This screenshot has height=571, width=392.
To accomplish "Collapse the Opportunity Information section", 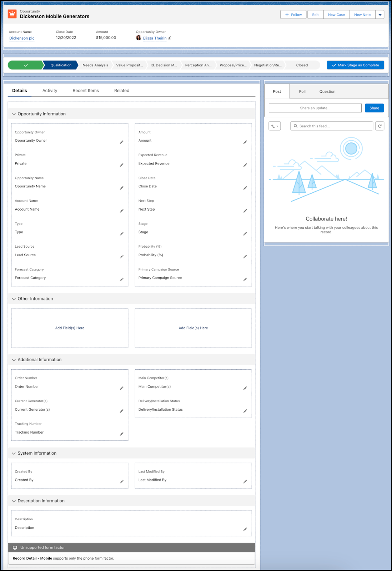I will tap(14, 114).
